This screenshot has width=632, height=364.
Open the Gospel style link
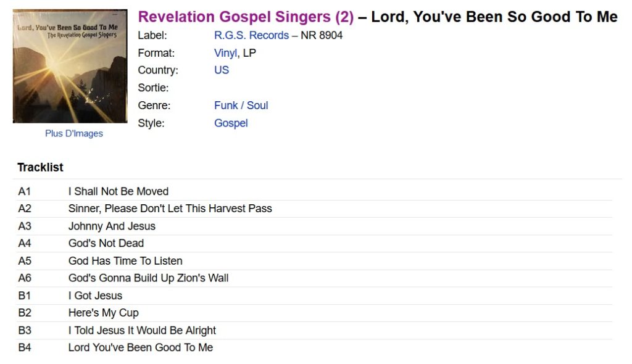(231, 123)
